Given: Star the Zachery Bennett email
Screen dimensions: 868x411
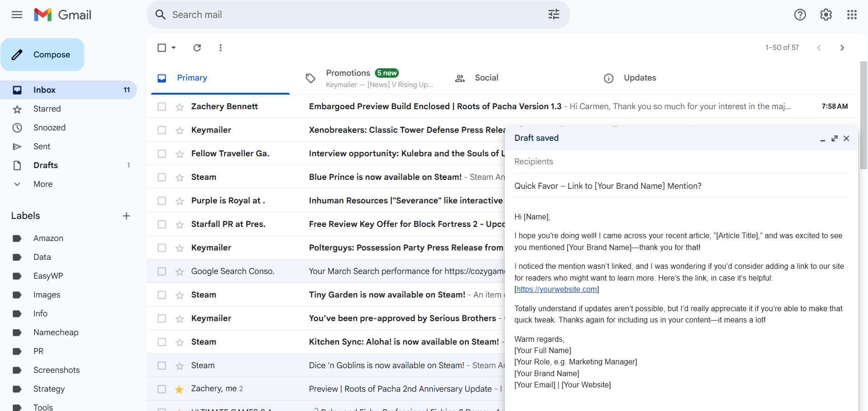Looking at the screenshot, I should tap(179, 107).
